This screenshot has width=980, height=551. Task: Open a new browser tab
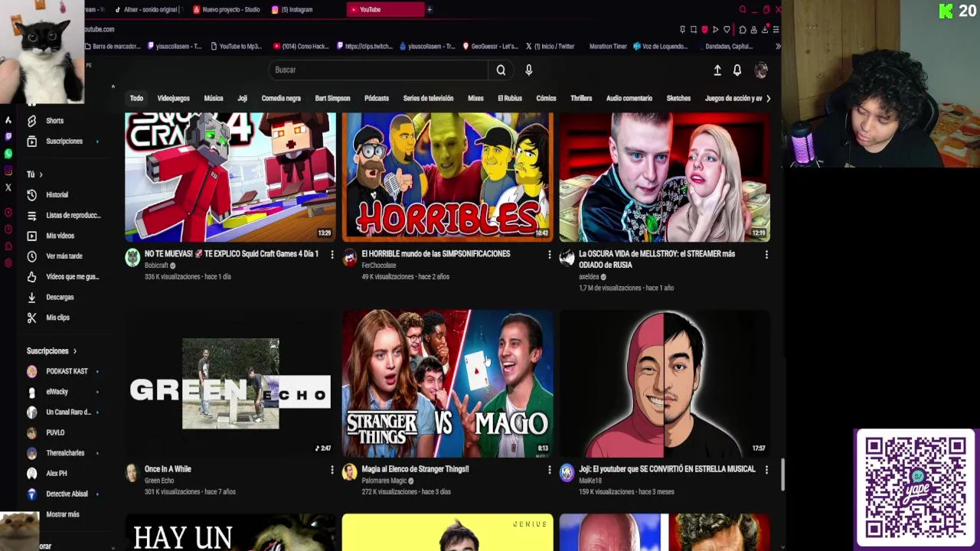[x=430, y=10]
